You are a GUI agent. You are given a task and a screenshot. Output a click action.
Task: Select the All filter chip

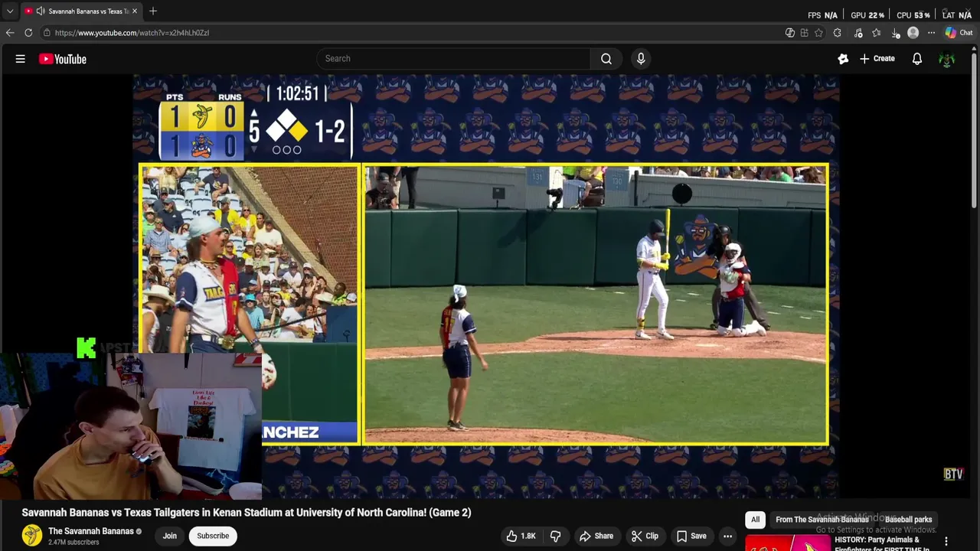click(x=755, y=520)
